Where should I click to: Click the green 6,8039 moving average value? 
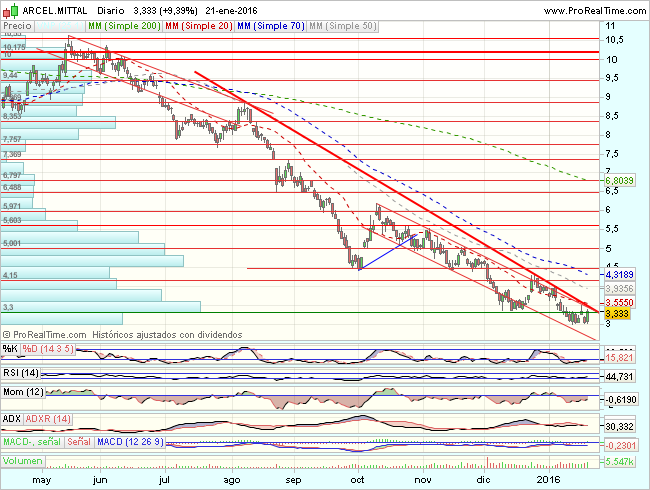tap(619, 181)
